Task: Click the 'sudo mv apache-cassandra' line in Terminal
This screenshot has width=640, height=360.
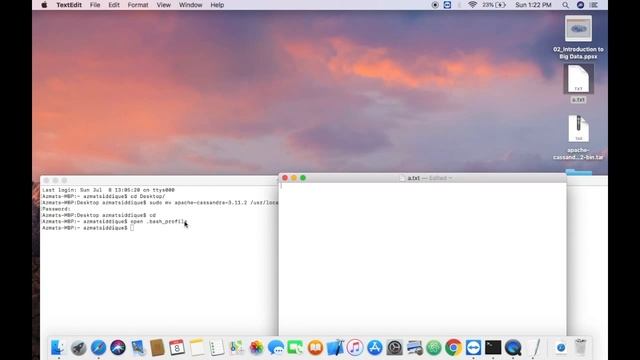Action: coord(160,202)
